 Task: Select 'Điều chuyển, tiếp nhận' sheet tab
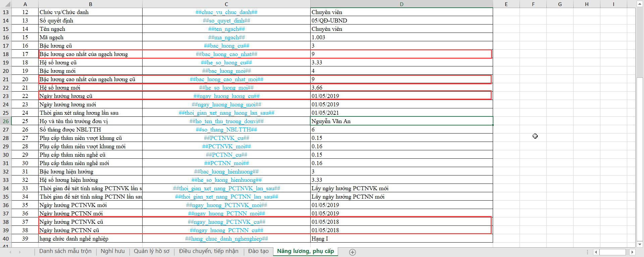[209, 251]
